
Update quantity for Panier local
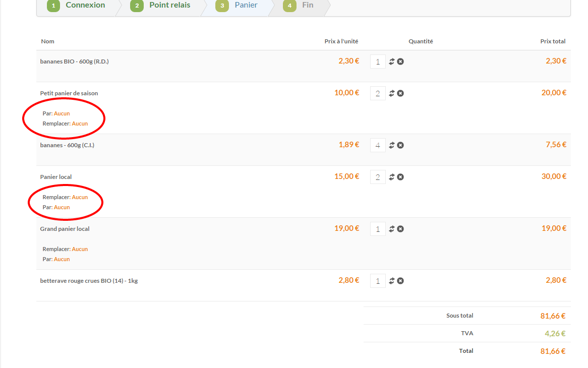point(391,177)
